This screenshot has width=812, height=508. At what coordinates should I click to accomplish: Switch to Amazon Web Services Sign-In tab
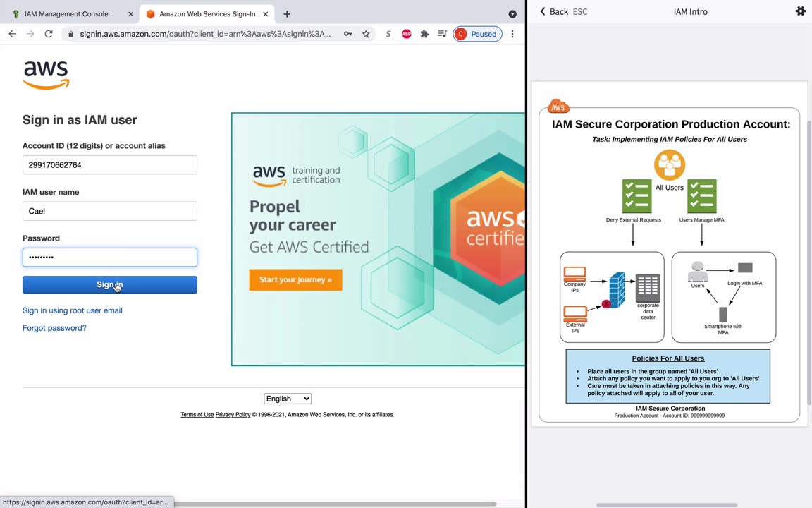click(207, 14)
